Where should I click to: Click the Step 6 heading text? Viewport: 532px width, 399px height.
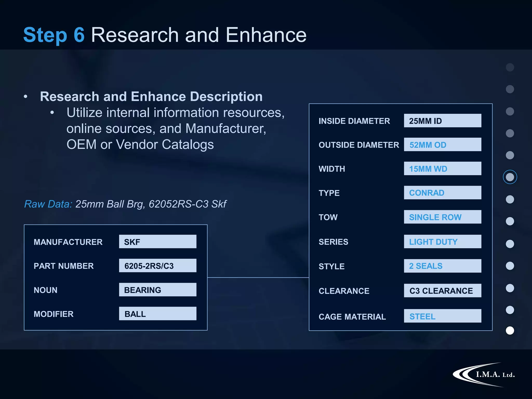pyautogui.click(x=54, y=35)
